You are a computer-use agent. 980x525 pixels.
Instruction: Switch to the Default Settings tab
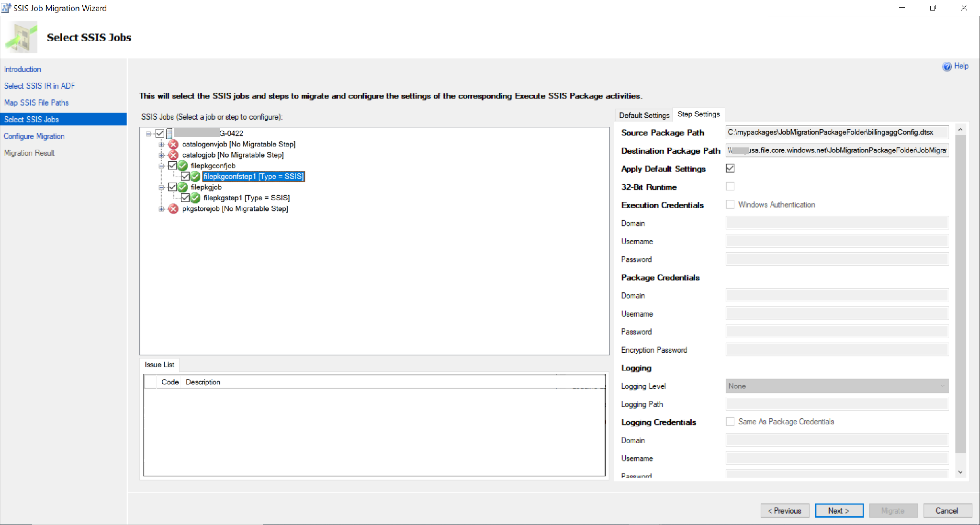(644, 114)
